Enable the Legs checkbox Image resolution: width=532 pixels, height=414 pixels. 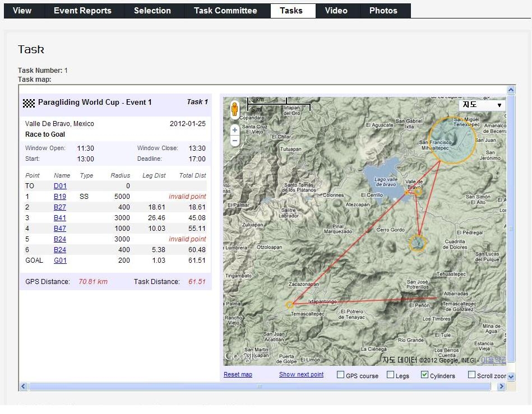point(391,375)
